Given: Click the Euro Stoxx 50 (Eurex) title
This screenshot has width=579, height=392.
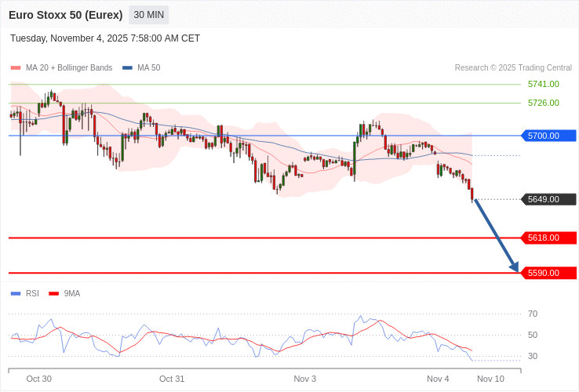Looking at the screenshot, I should pos(65,15).
